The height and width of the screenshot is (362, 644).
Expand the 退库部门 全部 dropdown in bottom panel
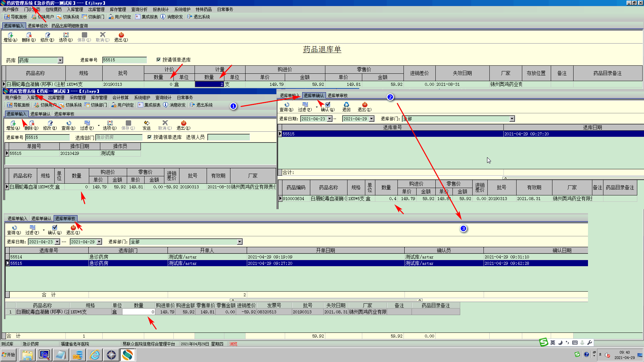239,242
